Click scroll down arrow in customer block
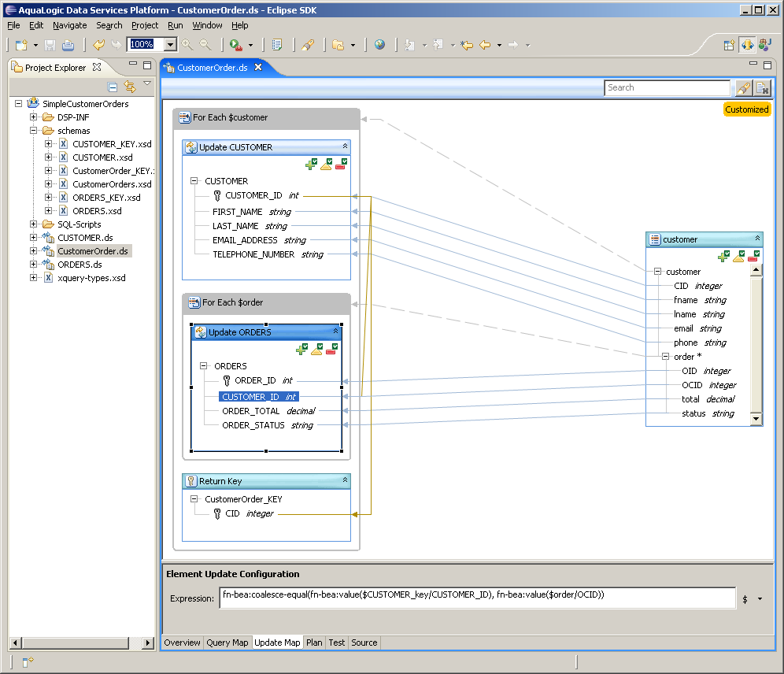Screen dimensions: 784x674 coord(756,419)
